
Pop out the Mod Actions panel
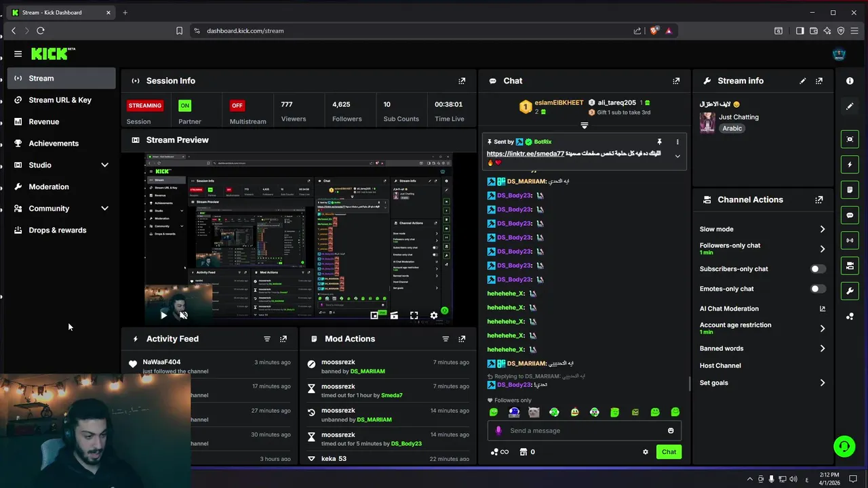tap(462, 339)
